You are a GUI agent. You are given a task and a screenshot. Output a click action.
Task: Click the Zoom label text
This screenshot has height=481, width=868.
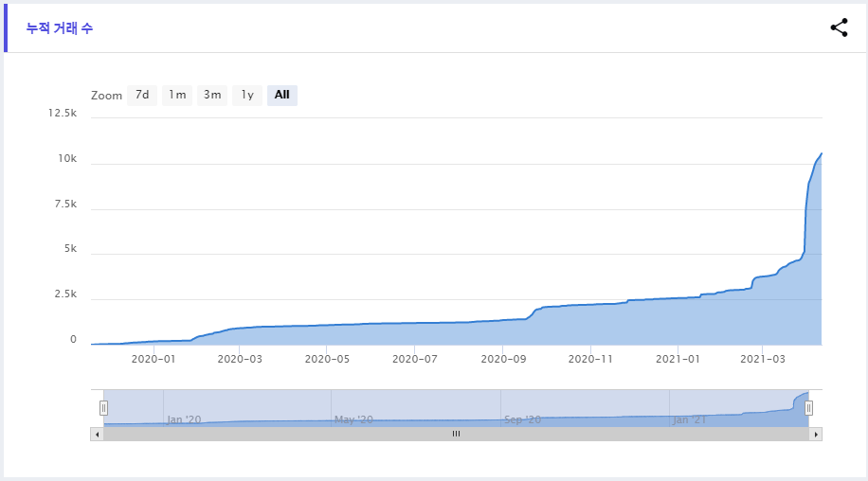106,96
